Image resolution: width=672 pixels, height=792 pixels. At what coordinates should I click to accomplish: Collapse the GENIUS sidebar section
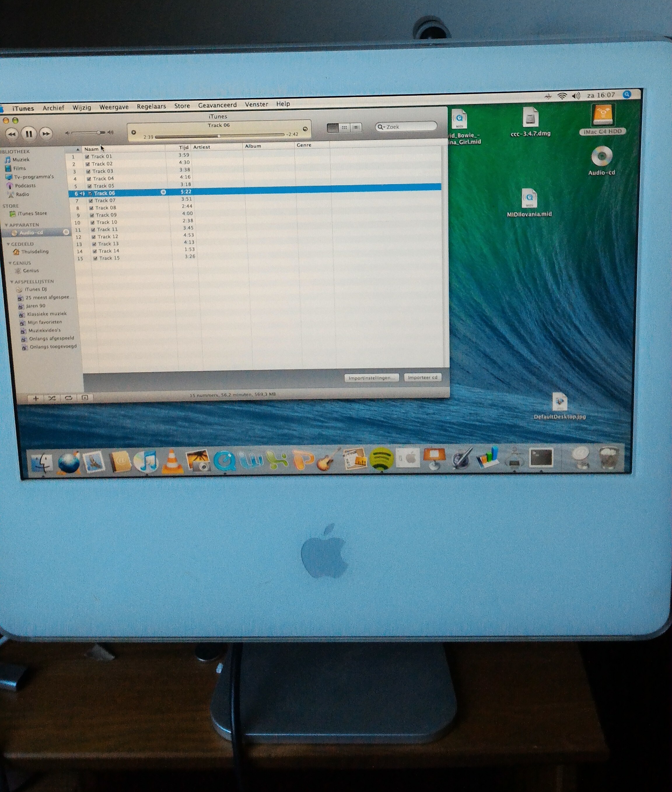10,263
